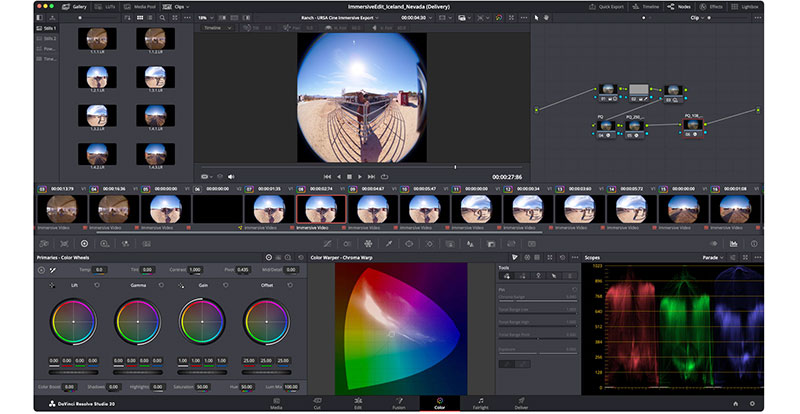Open gallery options three-dot menu
Image resolution: width=800 pixels, height=414 pixels.
tap(187, 18)
